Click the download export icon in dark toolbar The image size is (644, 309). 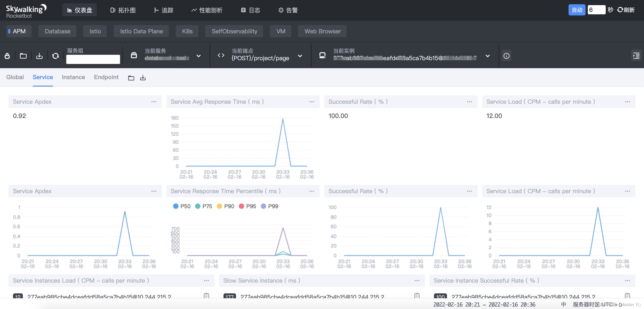tap(39, 56)
